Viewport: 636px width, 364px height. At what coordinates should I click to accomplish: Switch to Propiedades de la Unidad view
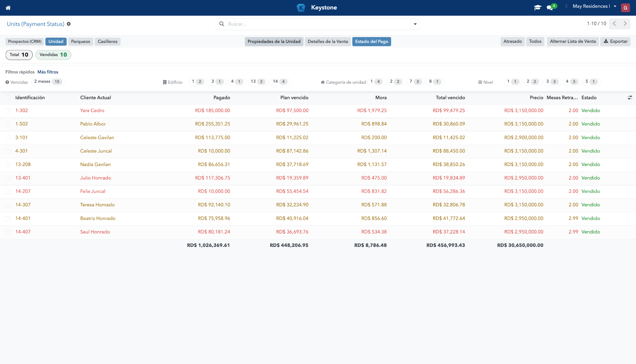[274, 42]
